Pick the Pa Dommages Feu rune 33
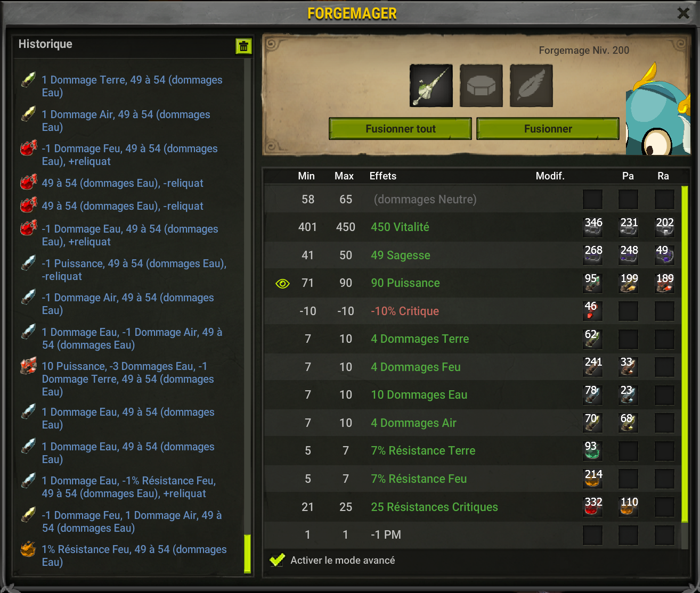 click(x=629, y=367)
